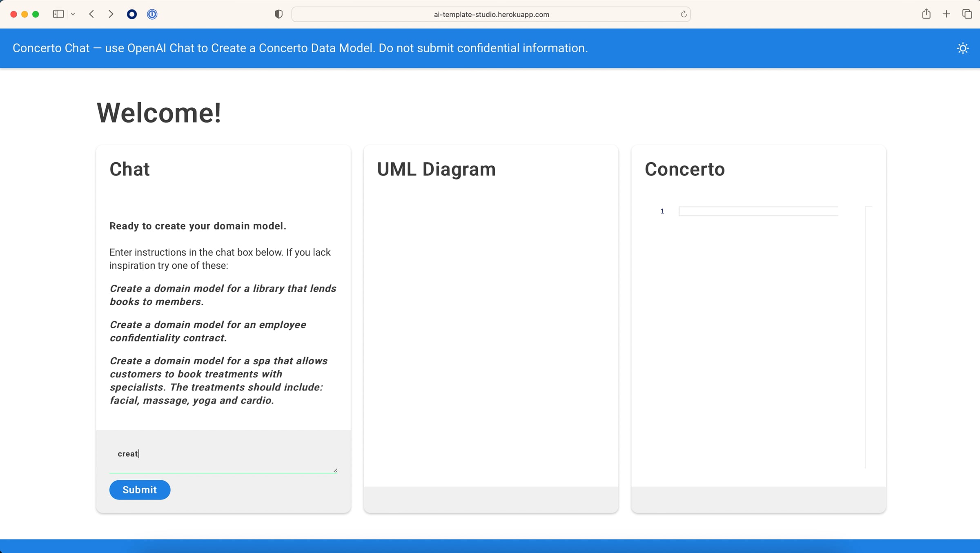Go forward with the forward arrow
Screen dimensions: 980x553
(x=111, y=14)
